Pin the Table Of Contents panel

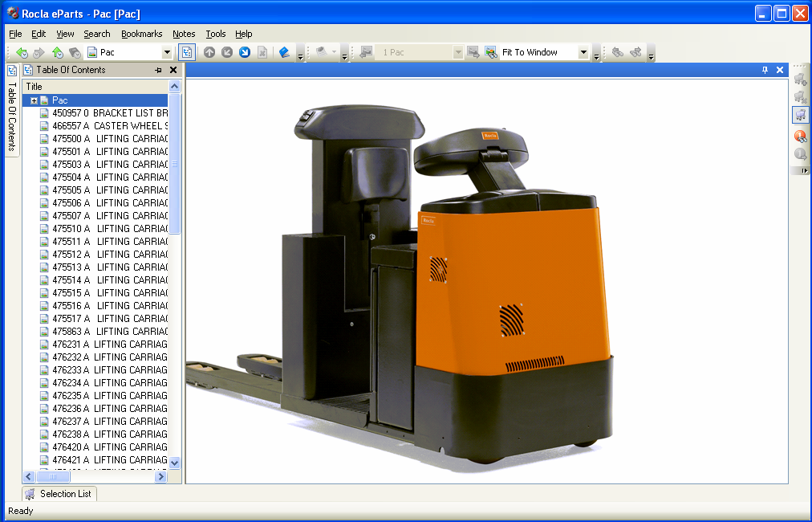(x=158, y=70)
